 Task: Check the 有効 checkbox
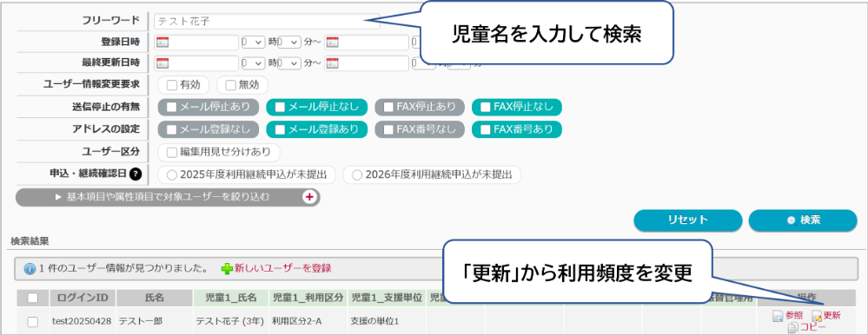[172, 85]
